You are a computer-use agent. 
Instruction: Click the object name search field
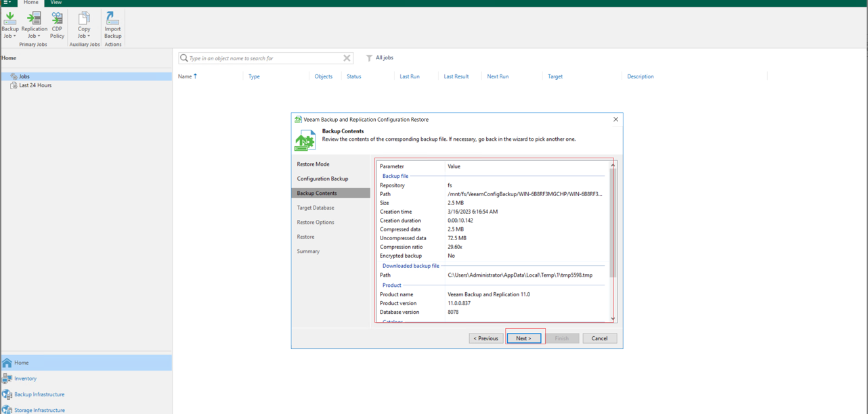[264, 58]
